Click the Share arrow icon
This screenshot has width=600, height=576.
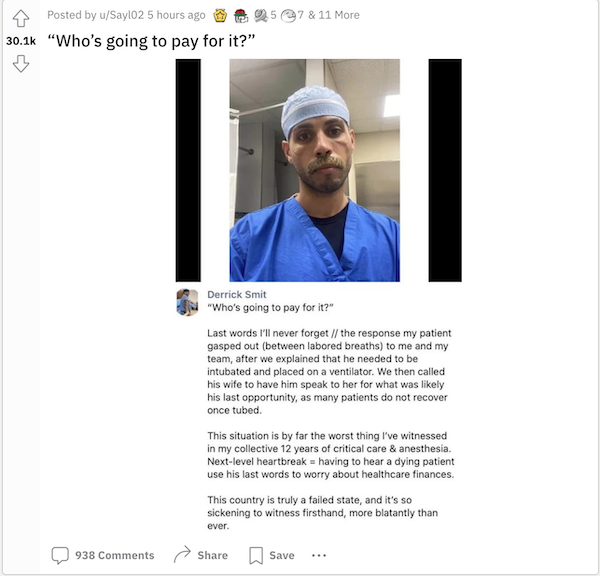(182, 555)
